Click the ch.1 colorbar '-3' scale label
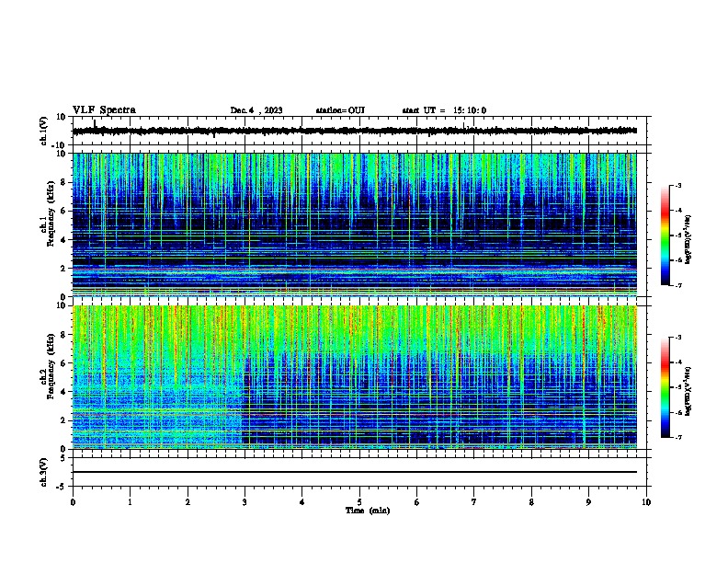The image size is (728, 563). pyautogui.click(x=677, y=185)
